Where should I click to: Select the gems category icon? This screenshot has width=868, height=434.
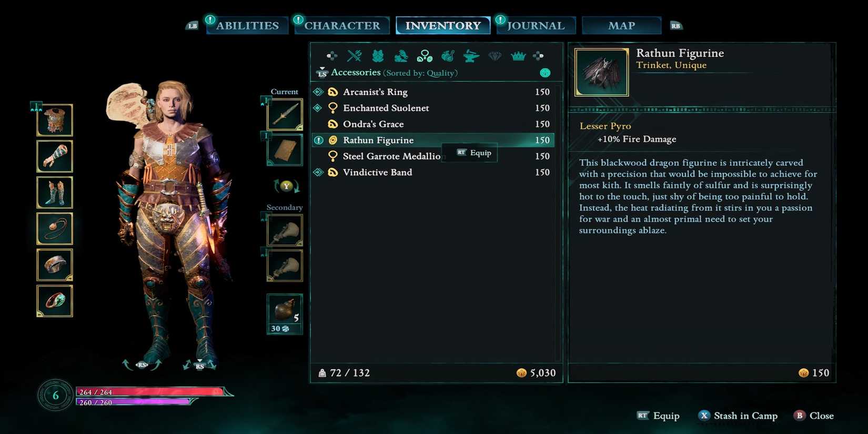coord(494,55)
